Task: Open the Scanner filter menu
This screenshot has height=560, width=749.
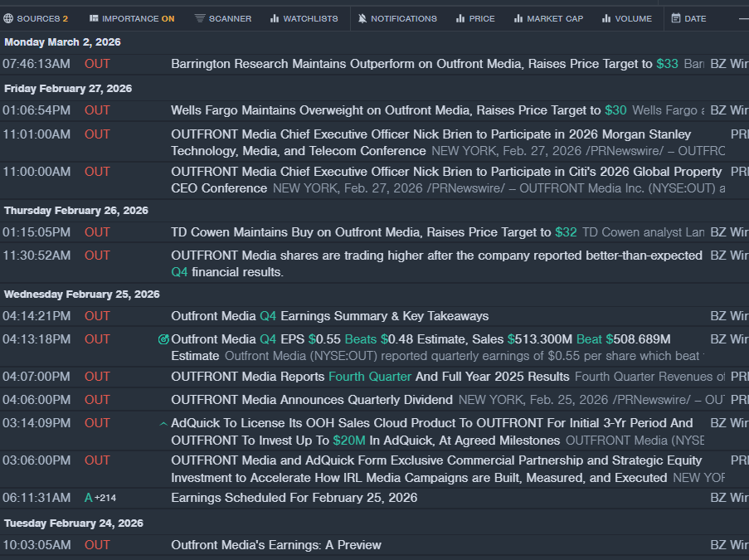Action: coord(223,18)
